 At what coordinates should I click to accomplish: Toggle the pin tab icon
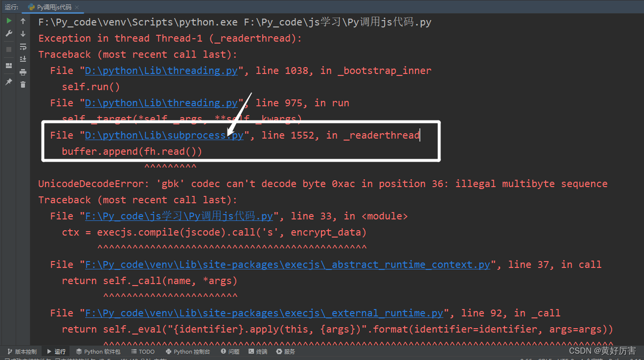tap(9, 82)
